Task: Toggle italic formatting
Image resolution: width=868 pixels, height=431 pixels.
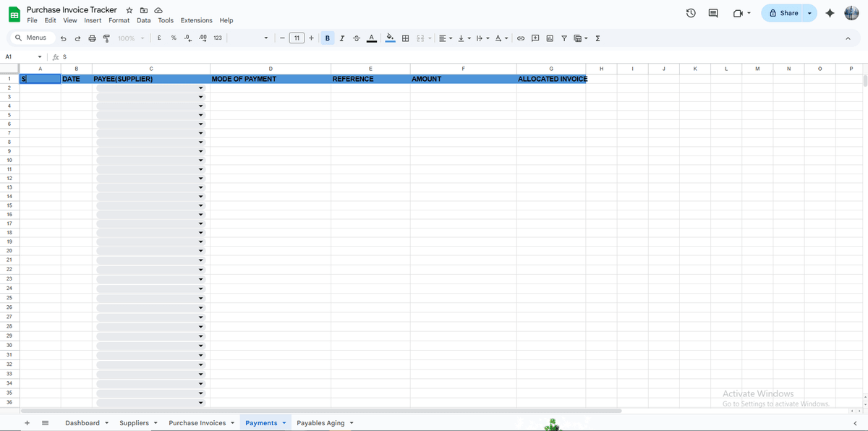Action: click(x=341, y=38)
